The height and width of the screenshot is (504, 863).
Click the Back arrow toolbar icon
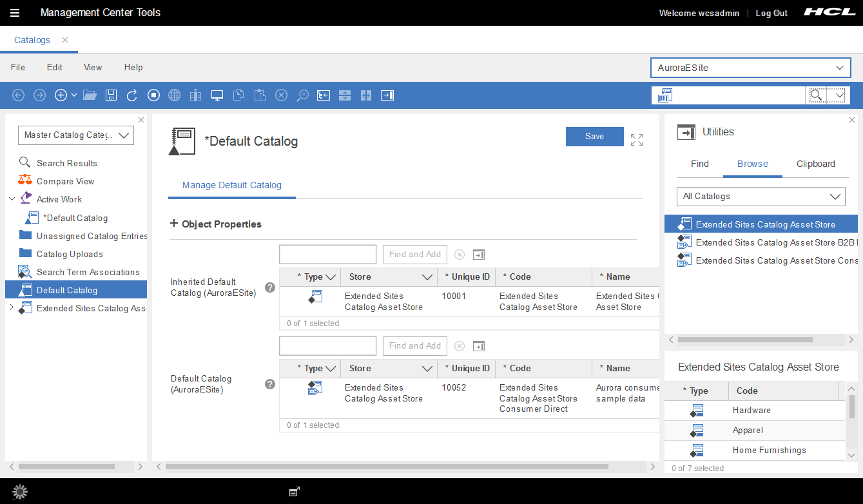19,95
